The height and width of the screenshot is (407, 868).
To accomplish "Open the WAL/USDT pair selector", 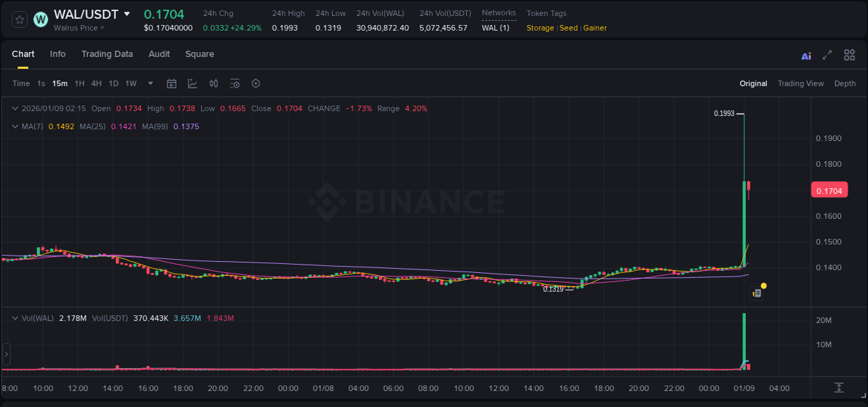I will (x=90, y=14).
